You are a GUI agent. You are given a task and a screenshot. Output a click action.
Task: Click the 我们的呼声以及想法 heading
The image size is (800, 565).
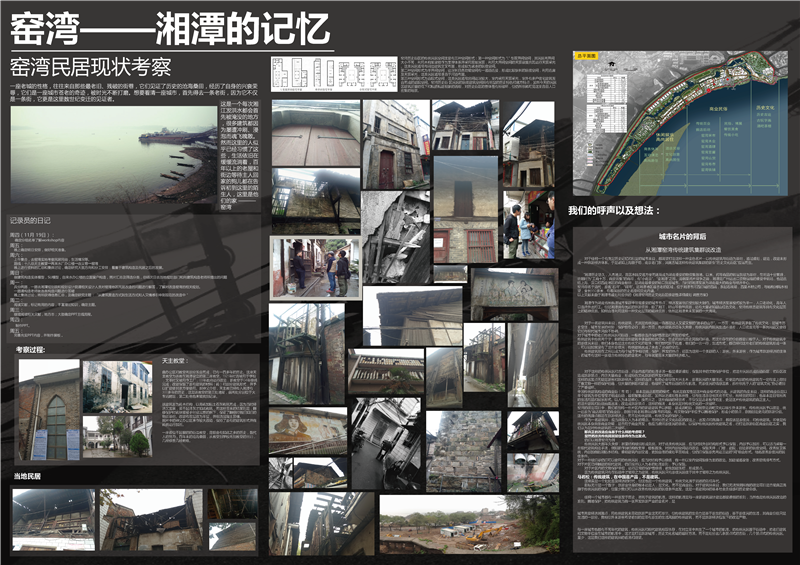614,210
